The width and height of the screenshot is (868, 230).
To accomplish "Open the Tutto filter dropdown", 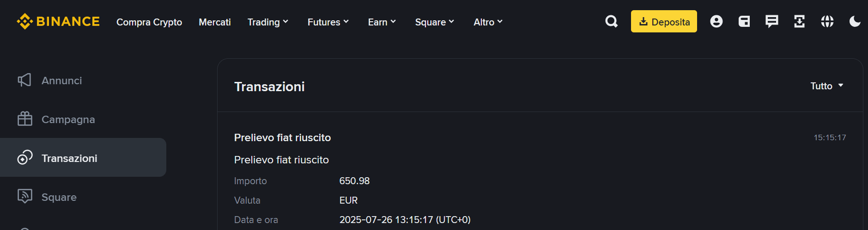I will click(x=827, y=86).
